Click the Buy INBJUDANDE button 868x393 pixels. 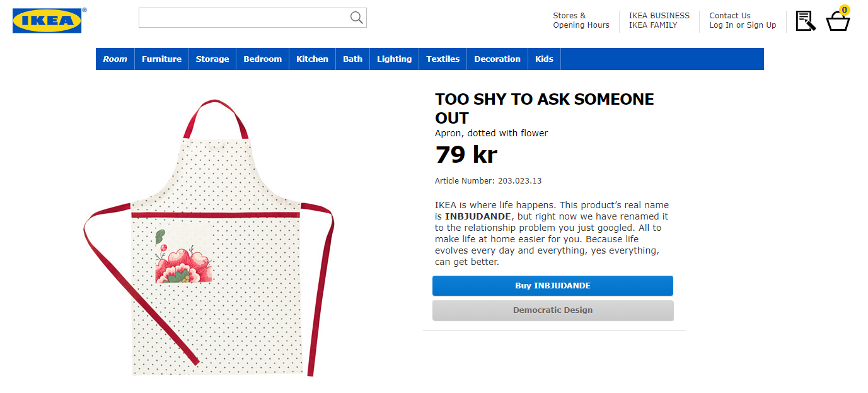click(x=553, y=286)
